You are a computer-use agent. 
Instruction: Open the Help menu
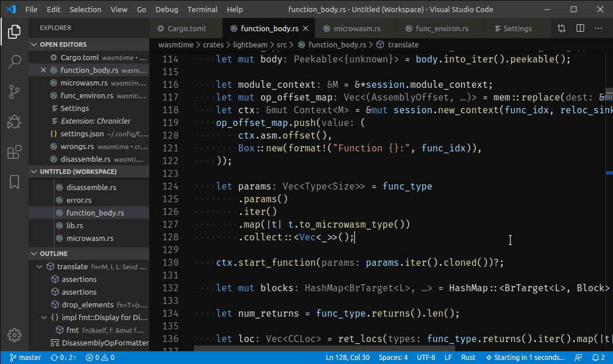coord(235,9)
